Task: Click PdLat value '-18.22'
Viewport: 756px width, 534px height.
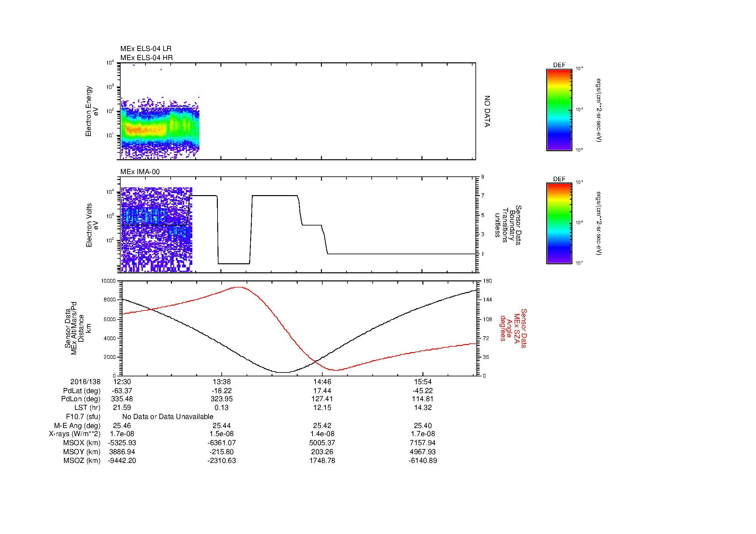Action: coord(222,391)
